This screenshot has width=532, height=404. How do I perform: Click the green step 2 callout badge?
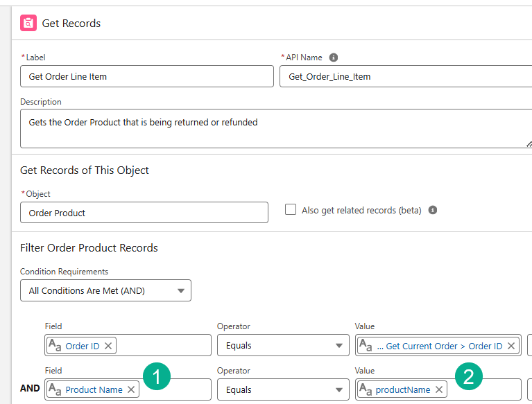click(469, 376)
